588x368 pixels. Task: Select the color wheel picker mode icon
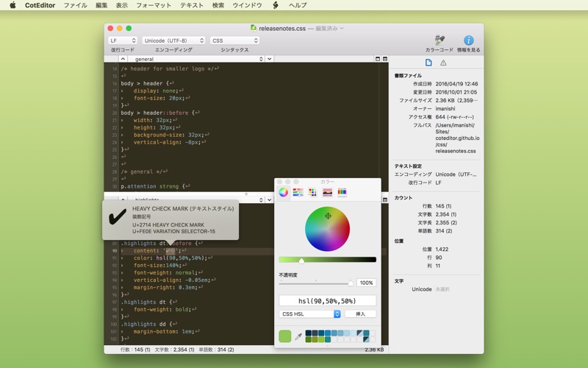284,192
